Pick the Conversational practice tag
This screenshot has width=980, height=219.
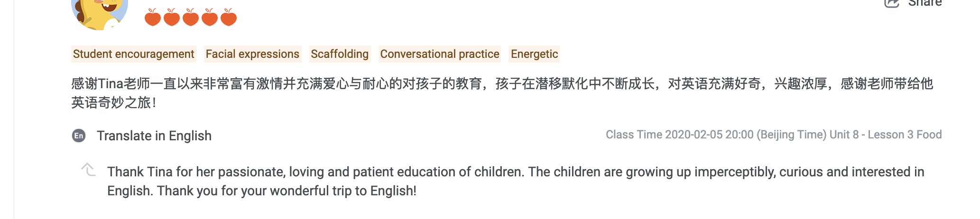click(x=440, y=54)
